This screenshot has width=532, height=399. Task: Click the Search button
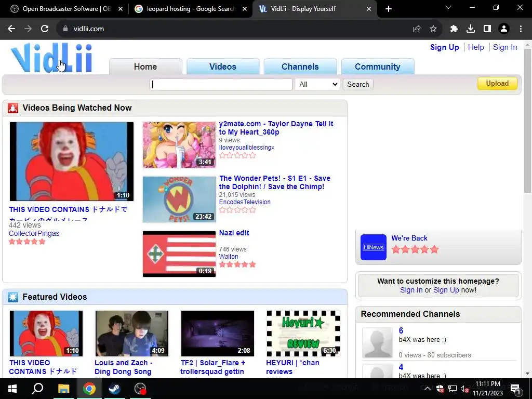coord(358,85)
